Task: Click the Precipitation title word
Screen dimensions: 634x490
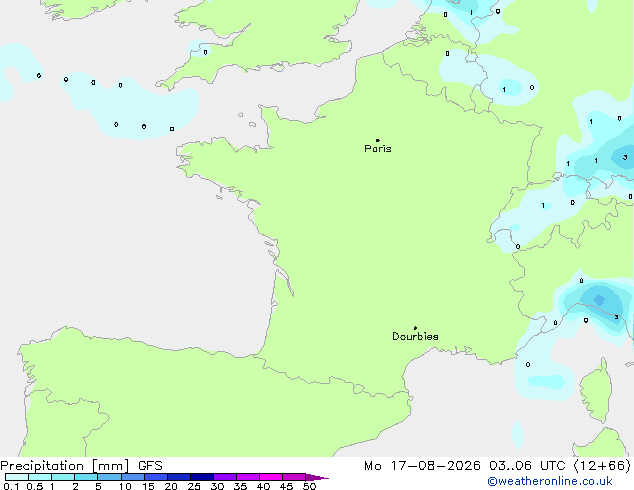Action: [42, 466]
